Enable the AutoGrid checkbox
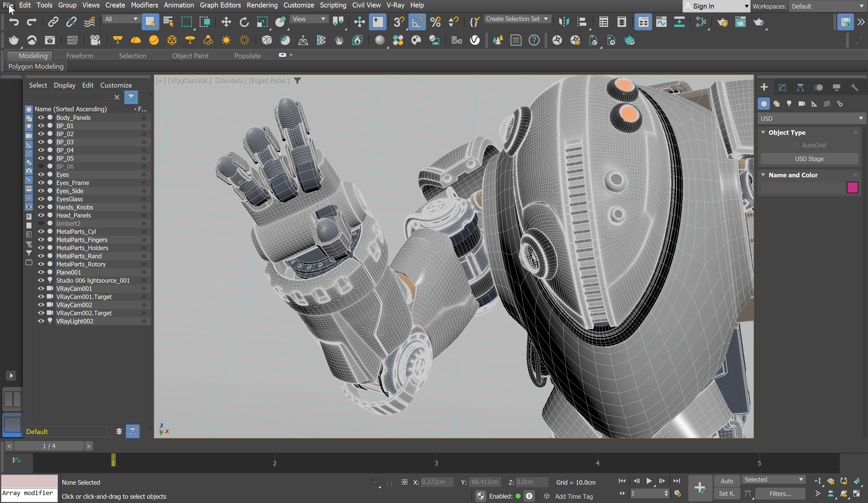Screen dimensions: 868x503 tap(796, 145)
